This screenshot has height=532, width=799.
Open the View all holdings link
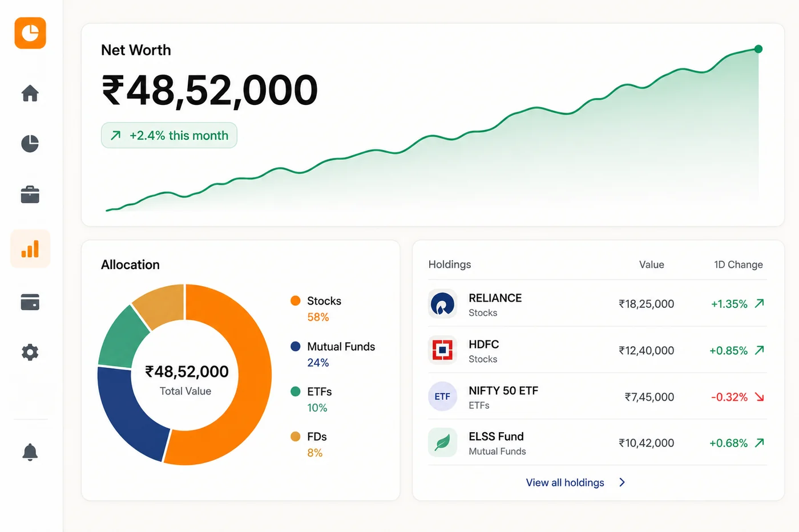[565, 482]
